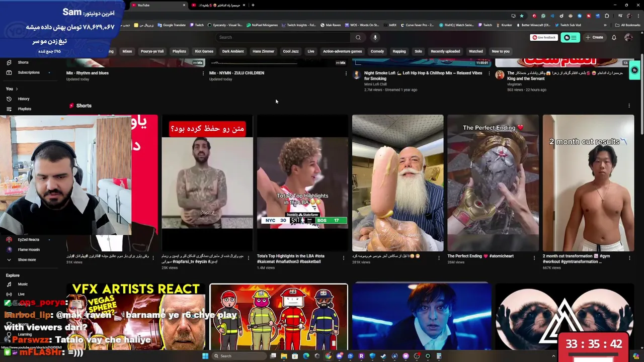
Task: Open Playlists in the sidebar
Action: (x=24, y=109)
